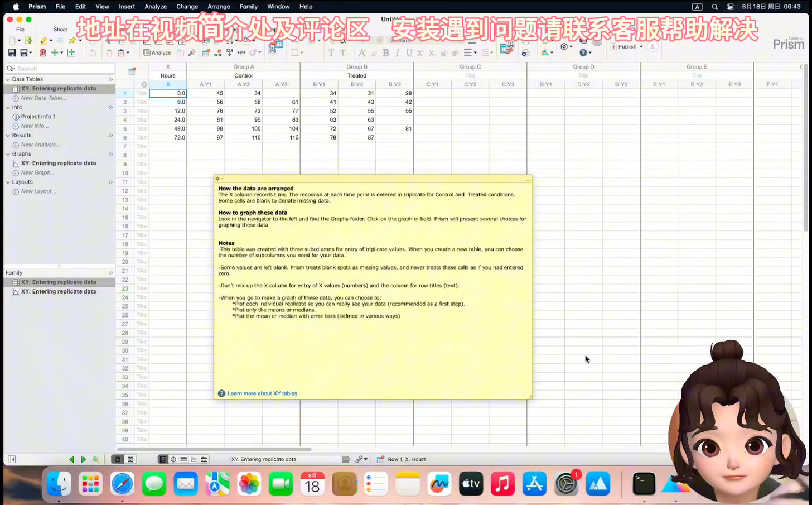Click the horizontal scrollbar of the table
This screenshot has height=505, width=812.
coord(214,449)
